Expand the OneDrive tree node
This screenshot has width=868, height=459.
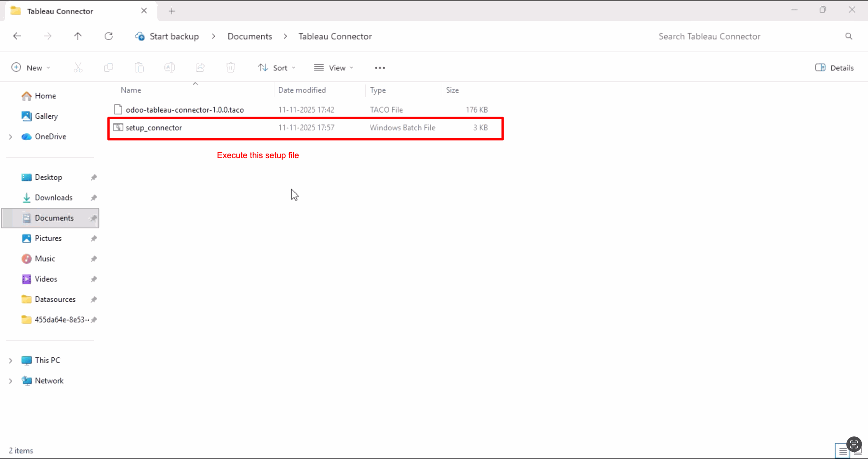click(10, 136)
